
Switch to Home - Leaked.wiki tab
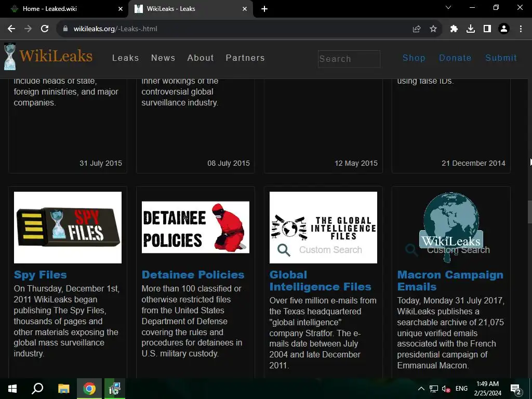[x=64, y=9]
